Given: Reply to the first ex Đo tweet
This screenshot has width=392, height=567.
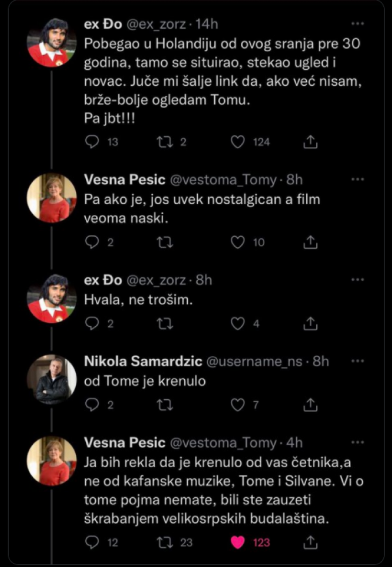Looking at the screenshot, I should pos(91,142).
